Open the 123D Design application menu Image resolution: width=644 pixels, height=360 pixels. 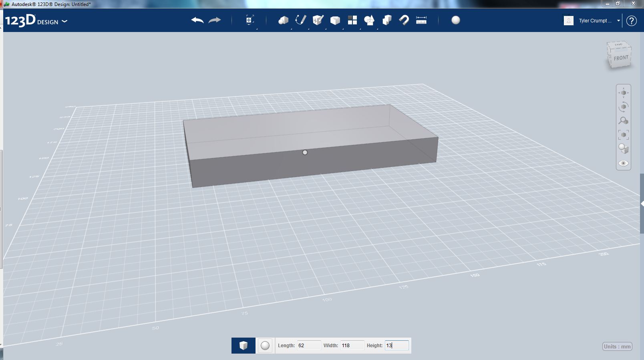(36, 20)
